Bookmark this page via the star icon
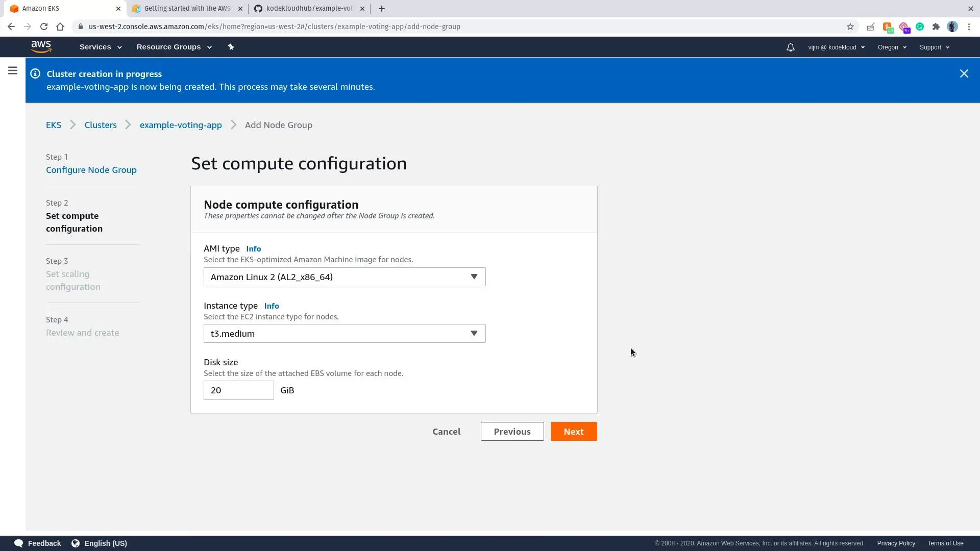Screen dimensions: 980x551 [850, 27]
